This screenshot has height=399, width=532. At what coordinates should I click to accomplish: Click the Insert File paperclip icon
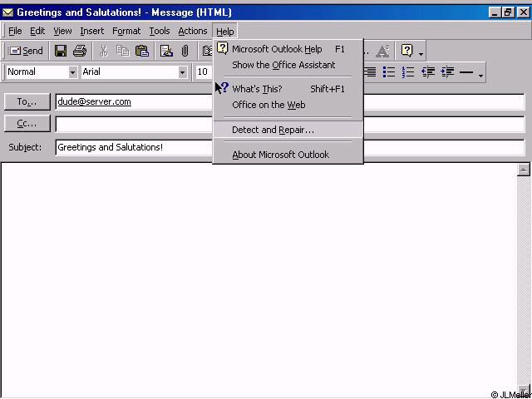tap(185, 51)
